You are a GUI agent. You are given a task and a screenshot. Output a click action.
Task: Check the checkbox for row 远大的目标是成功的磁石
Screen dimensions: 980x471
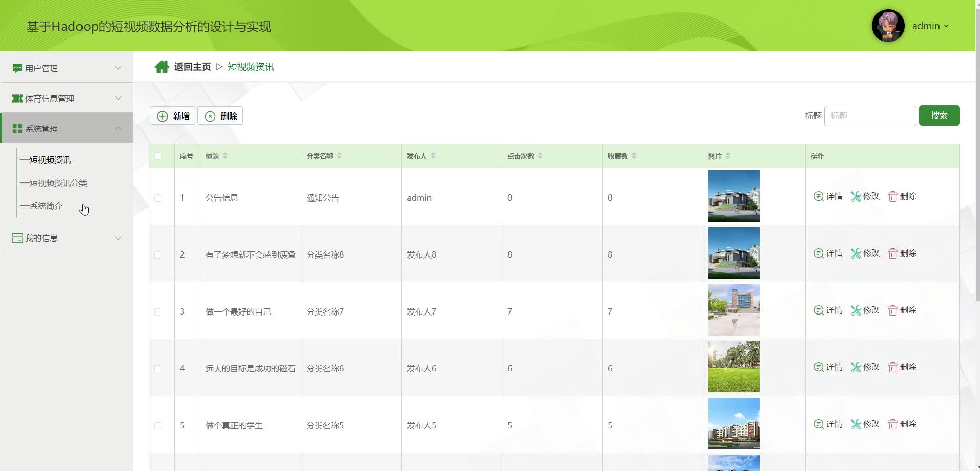coord(158,369)
